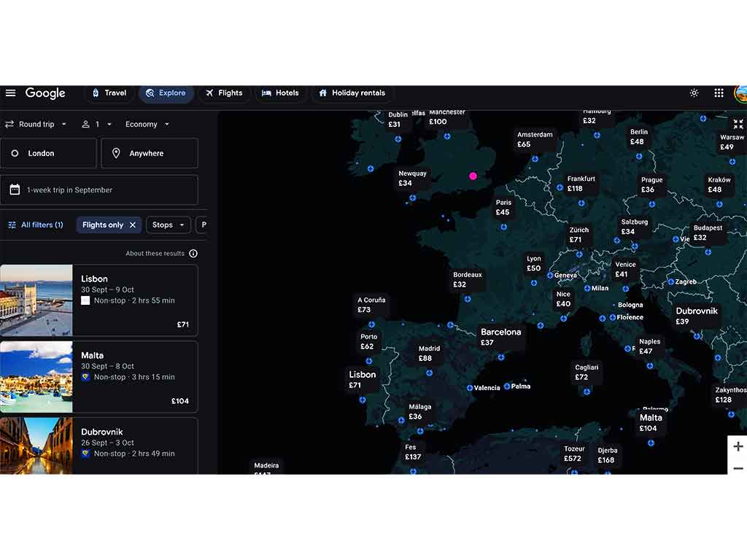Click the Dublin £31 map label
The width and height of the screenshot is (747, 560).
(398, 120)
